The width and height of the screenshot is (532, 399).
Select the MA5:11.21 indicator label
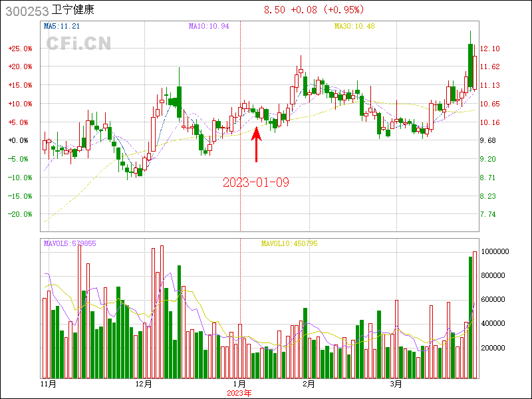pyautogui.click(x=62, y=27)
